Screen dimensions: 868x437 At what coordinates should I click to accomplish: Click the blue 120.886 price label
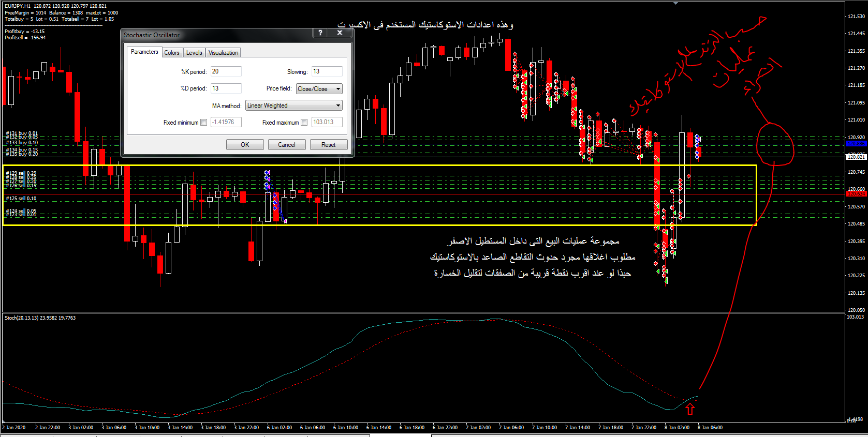click(856, 144)
